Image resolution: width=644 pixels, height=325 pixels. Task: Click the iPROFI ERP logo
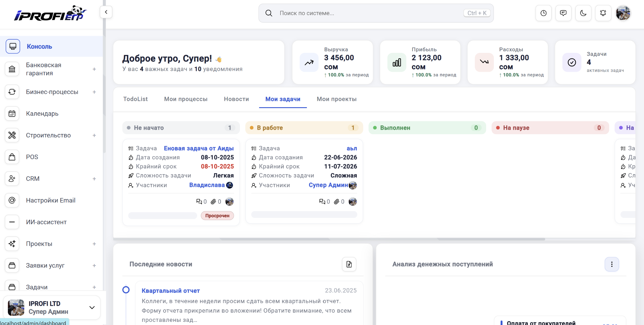[50, 13]
